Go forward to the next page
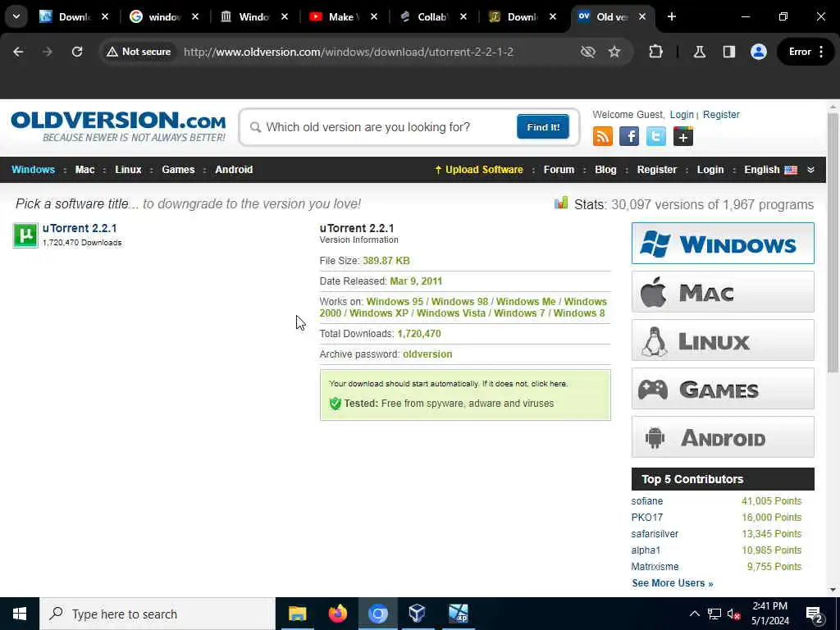The height and width of the screenshot is (630, 840). [48, 52]
